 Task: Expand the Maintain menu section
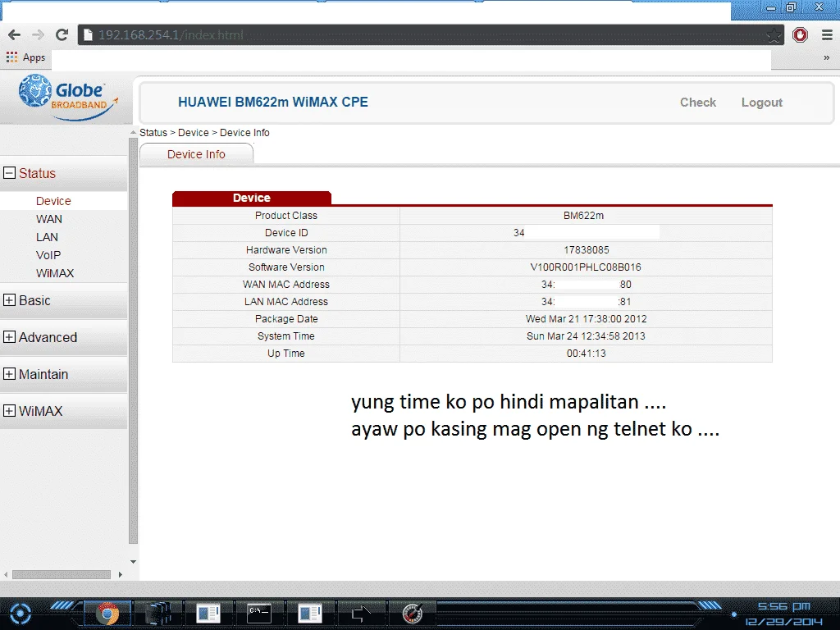pos(9,374)
